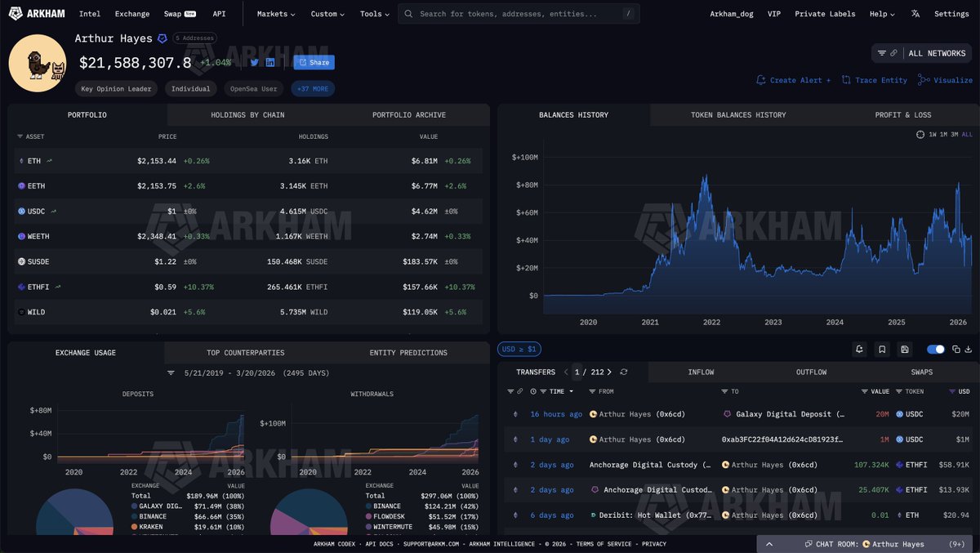980x553 pixels.
Task: Click the filter icon next to TOKEN column
Action: click(x=899, y=391)
